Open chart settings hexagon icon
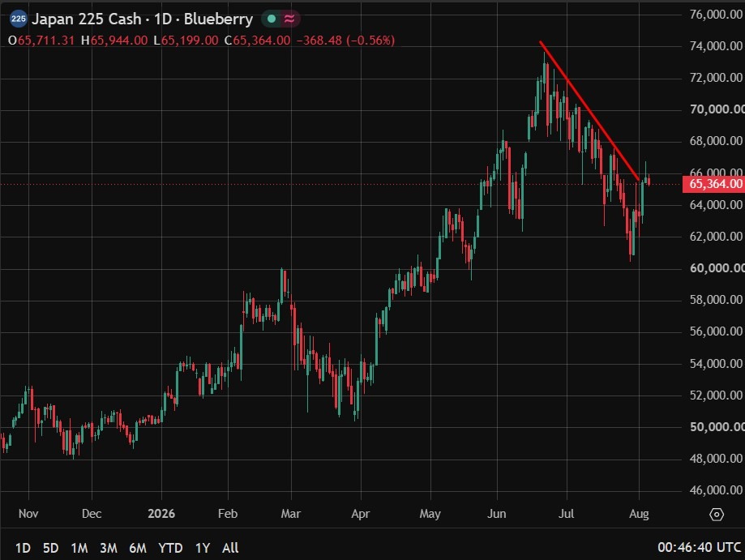Screen dimensions: 745x560 tap(717, 515)
